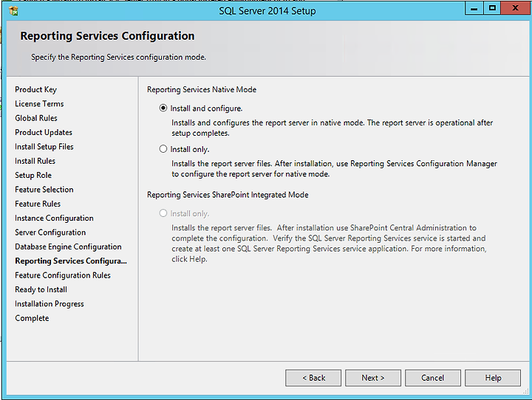The image size is (532, 400).
Task: Open License Terms step
Action: pyautogui.click(x=39, y=104)
